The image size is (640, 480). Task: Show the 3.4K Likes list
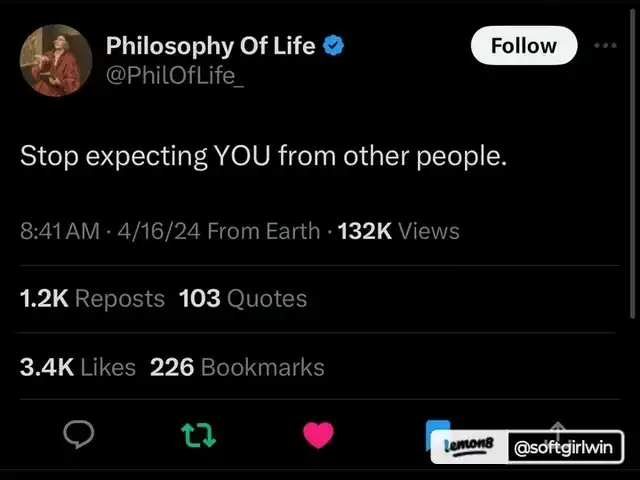coord(78,367)
